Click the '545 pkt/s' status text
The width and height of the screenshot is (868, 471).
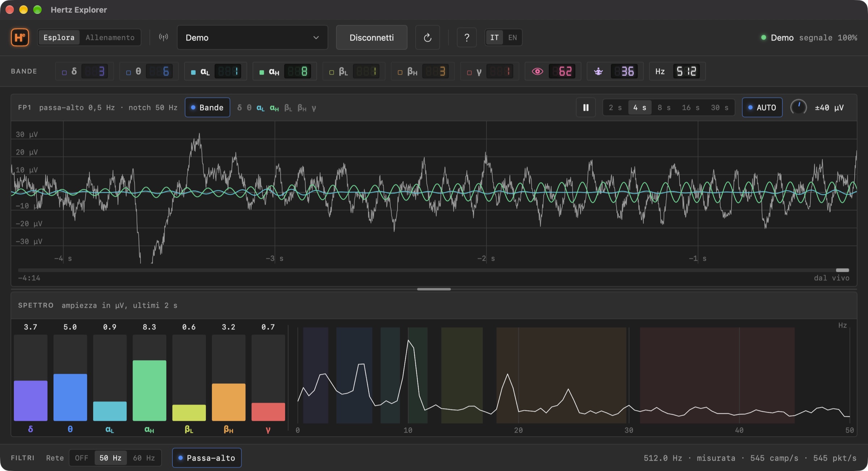click(x=835, y=458)
